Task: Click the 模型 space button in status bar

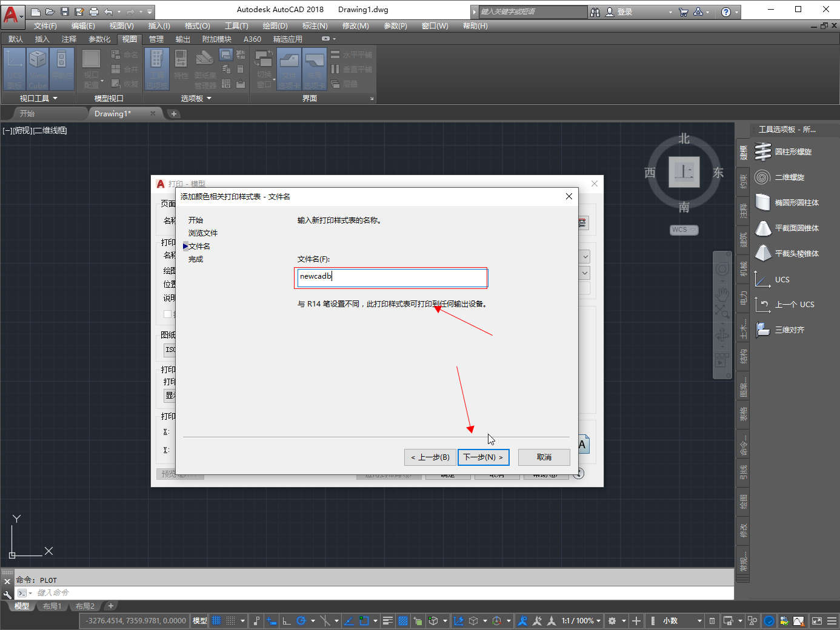Action: [199, 621]
